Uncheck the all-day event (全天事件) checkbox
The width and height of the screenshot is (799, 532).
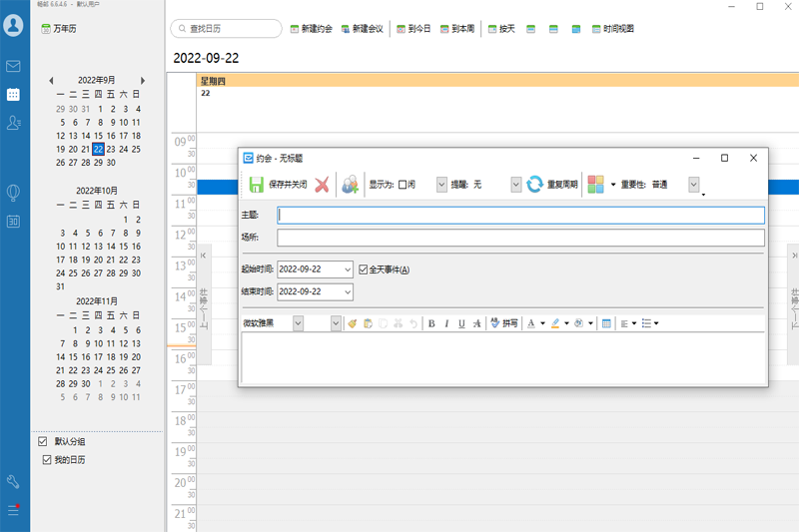tap(364, 269)
